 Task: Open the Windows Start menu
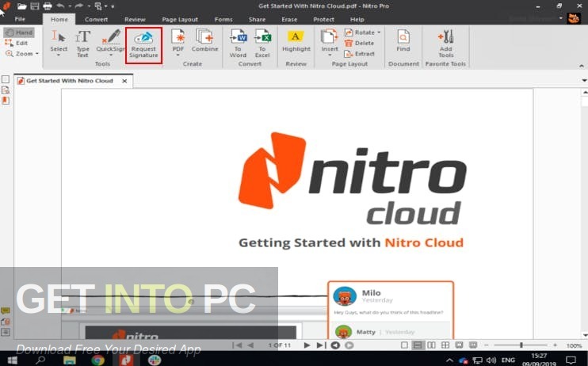12,360
